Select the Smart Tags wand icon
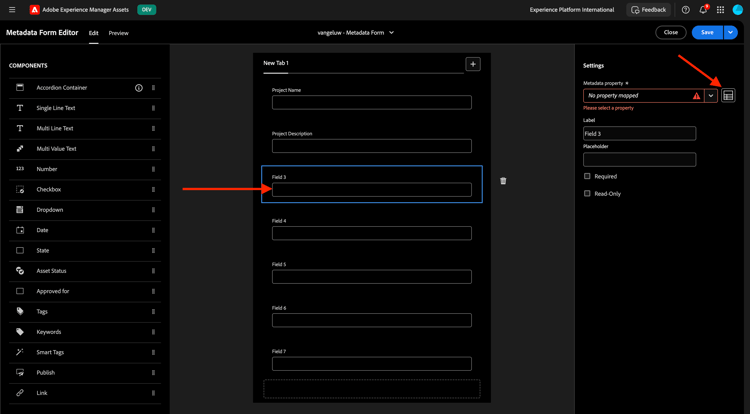 (x=20, y=352)
